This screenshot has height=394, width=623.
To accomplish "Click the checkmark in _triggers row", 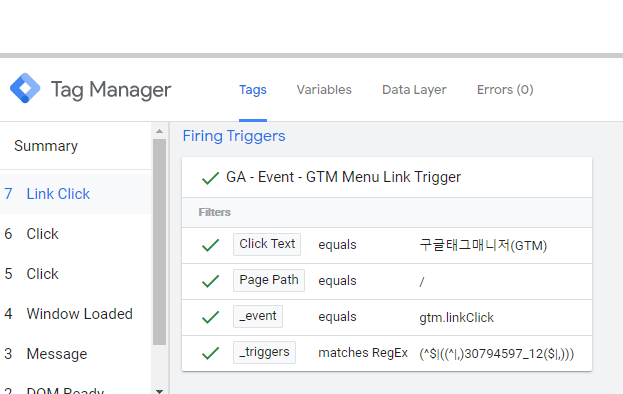I will [211, 353].
